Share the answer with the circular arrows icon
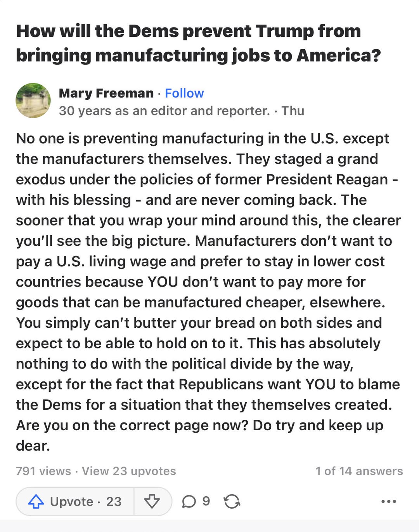Image resolution: width=419 pixels, height=532 pixels. (232, 501)
